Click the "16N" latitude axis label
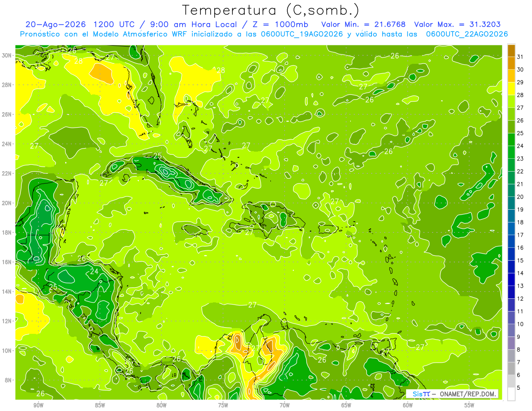 pyautogui.click(x=7, y=262)
